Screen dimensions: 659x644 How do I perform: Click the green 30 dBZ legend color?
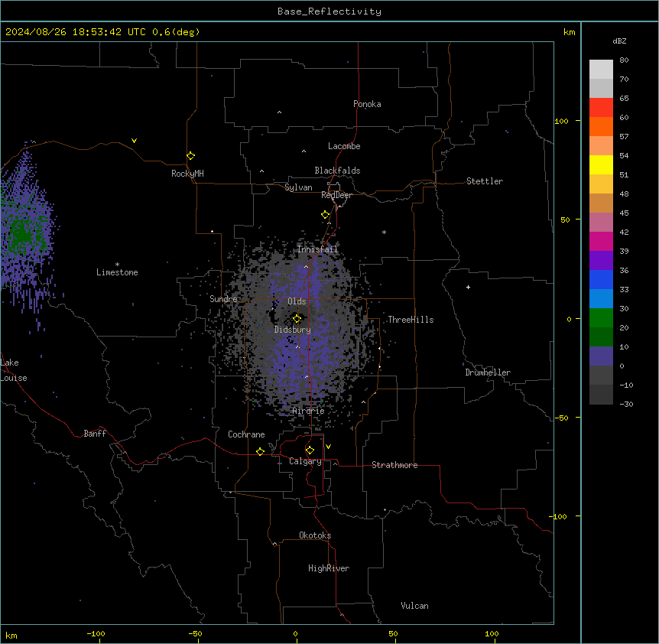(601, 318)
